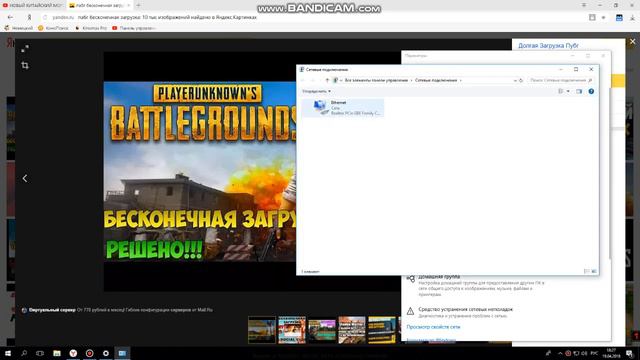The width and height of the screenshot is (640, 360).
Task: Click back arrow in Network Connections window
Action: click(303, 80)
